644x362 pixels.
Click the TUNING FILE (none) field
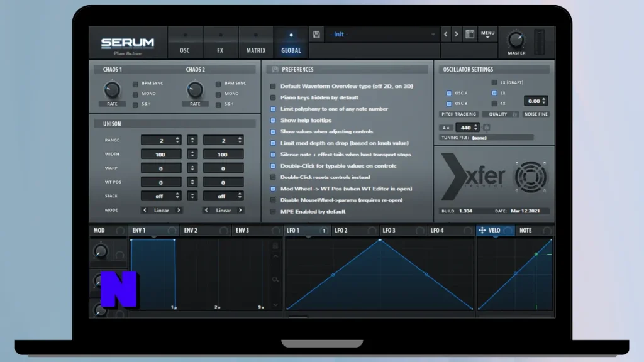[486, 138]
